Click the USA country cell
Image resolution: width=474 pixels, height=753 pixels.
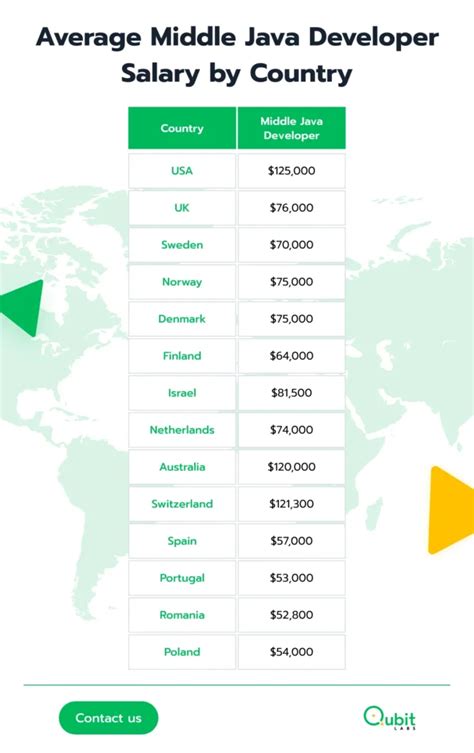click(182, 170)
